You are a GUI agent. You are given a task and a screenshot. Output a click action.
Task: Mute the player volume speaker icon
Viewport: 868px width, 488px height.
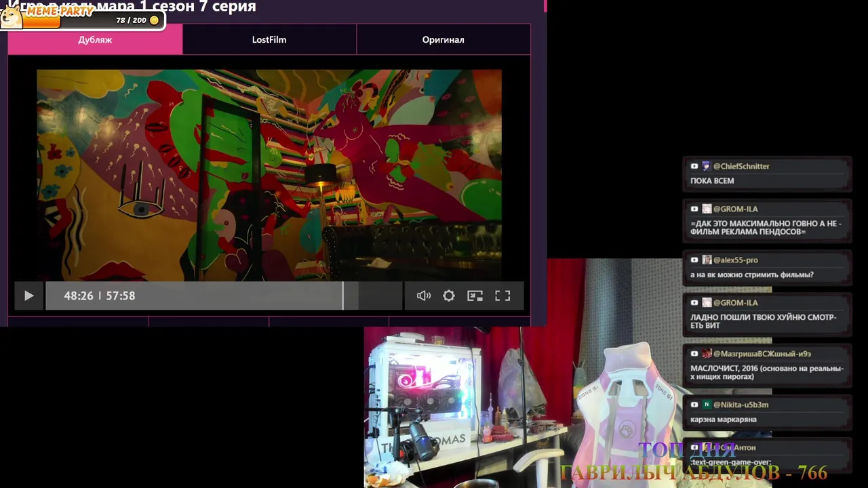point(424,296)
